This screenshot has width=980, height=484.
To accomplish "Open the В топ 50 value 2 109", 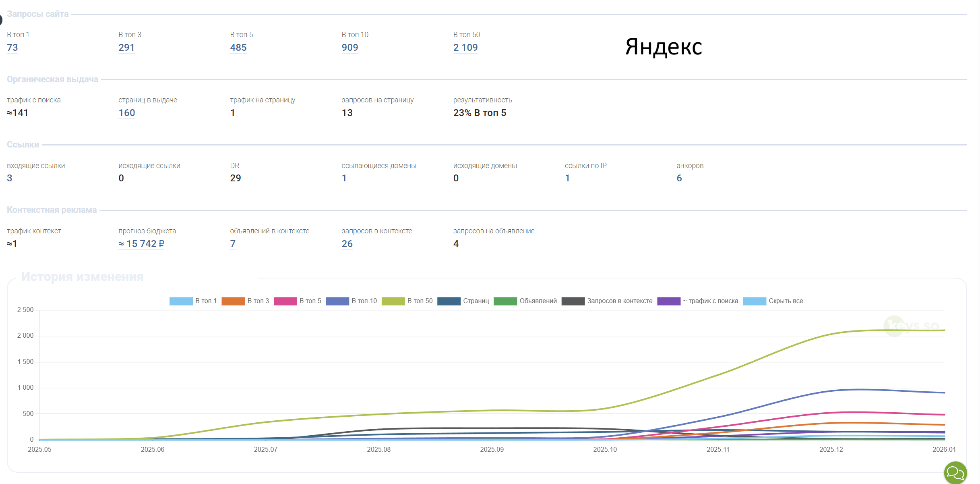I will coord(465,48).
